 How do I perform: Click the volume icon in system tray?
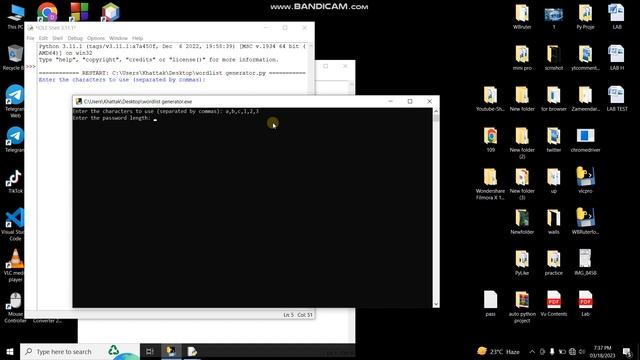(x=582, y=351)
